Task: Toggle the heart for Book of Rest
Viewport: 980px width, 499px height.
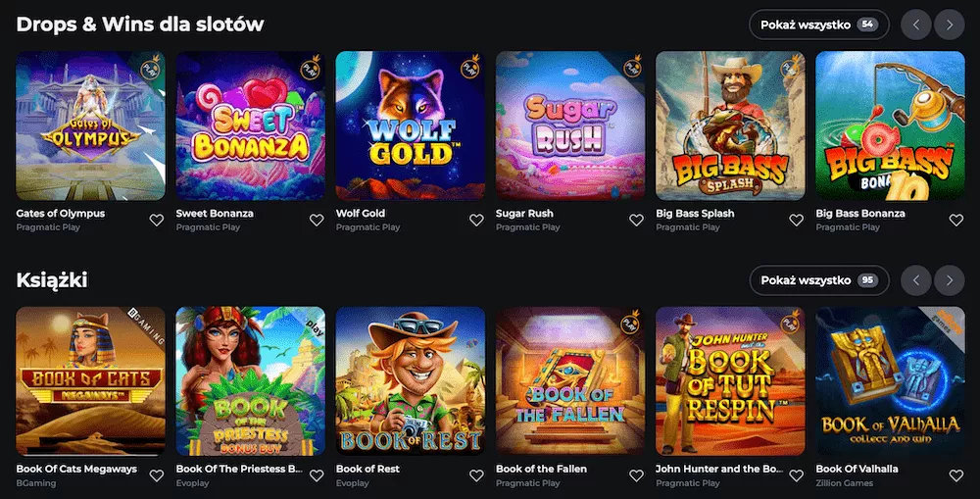Action: pos(476,475)
